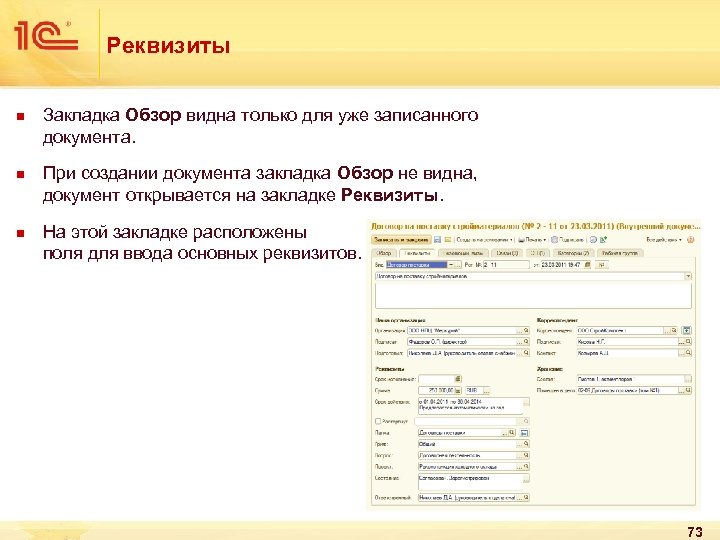Click ellipsis button of RUB currency field
The image size is (720, 540).
486,391
